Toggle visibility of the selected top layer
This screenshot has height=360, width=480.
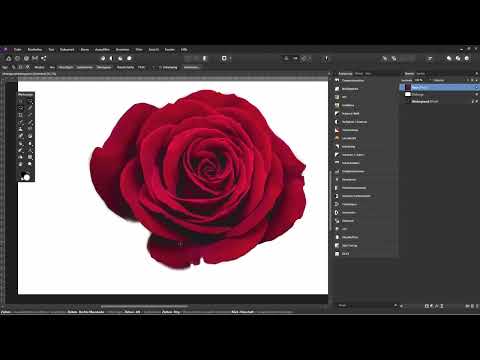coord(476,87)
